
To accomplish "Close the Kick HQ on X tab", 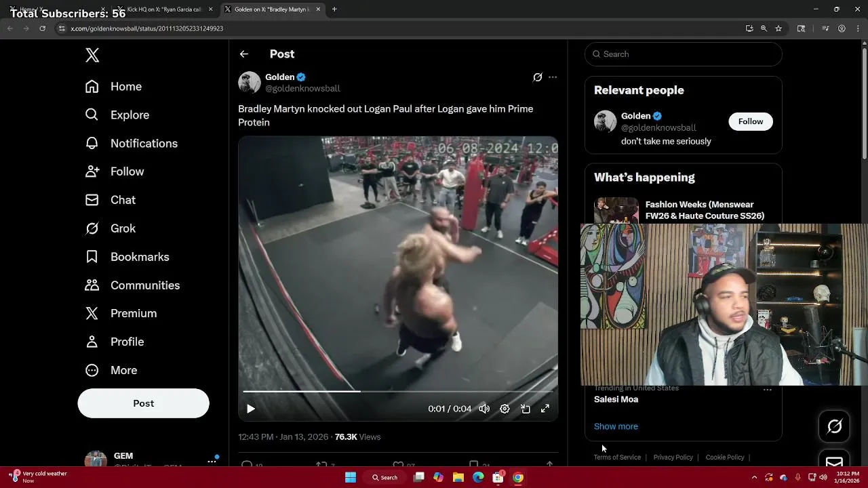I will [x=211, y=9].
